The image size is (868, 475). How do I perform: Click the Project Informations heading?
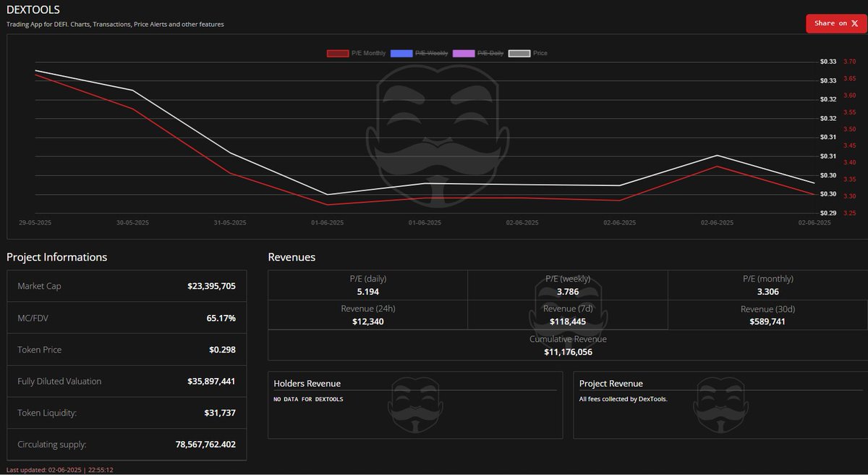pyautogui.click(x=56, y=257)
